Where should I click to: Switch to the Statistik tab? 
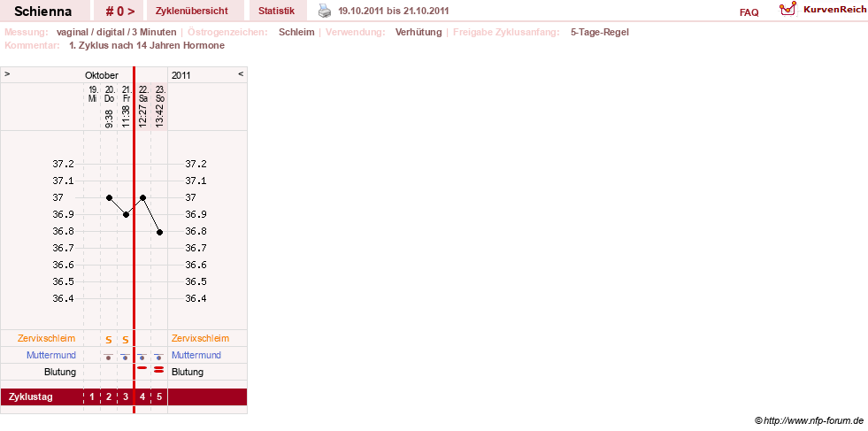(276, 11)
